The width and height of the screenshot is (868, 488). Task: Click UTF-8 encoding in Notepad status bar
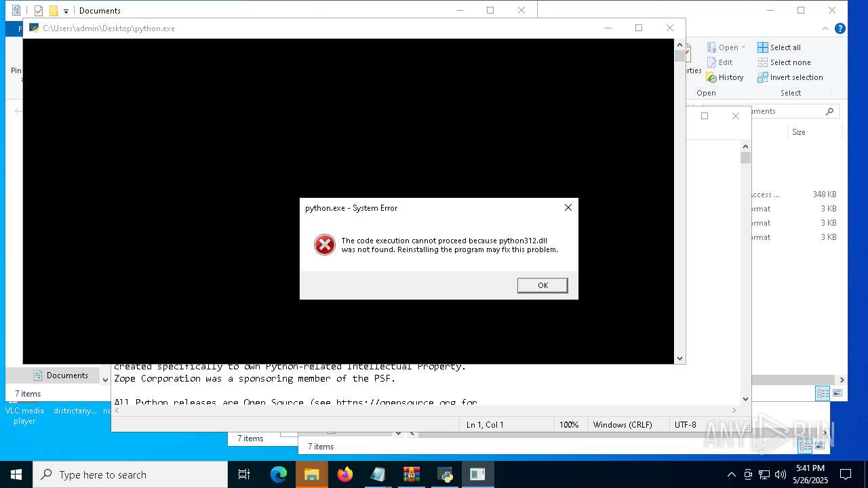(x=685, y=425)
